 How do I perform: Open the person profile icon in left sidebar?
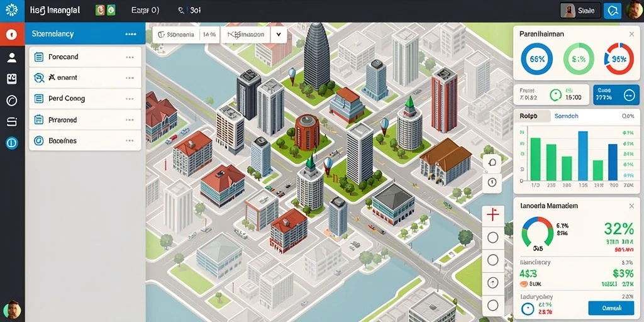click(12, 58)
